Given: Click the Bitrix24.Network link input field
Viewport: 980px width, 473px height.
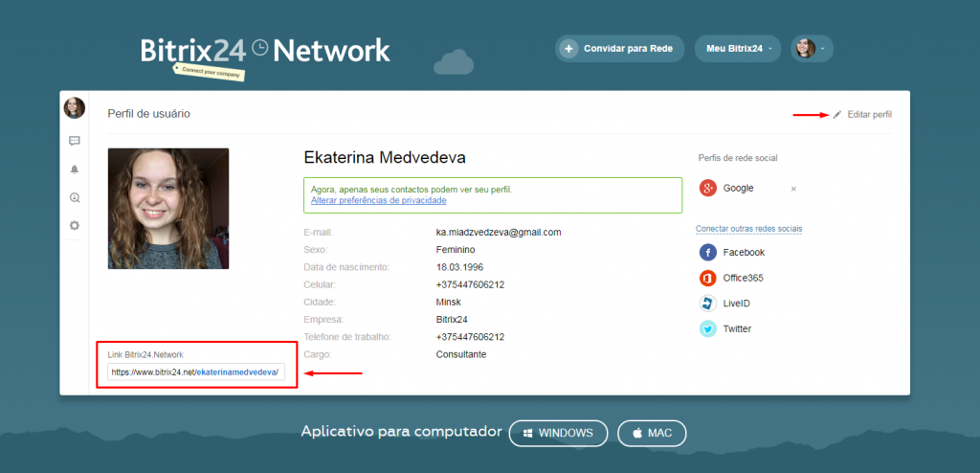Looking at the screenshot, I should pos(196,372).
